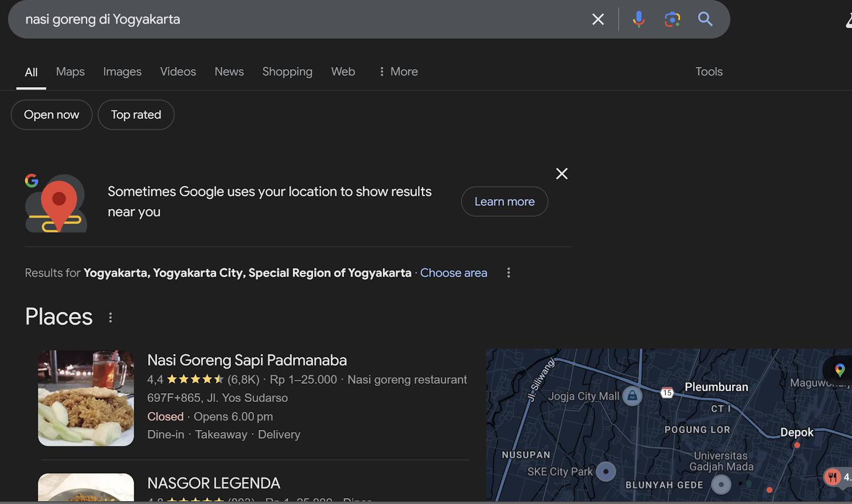Submit search with the magnifier icon

point(706,19)
